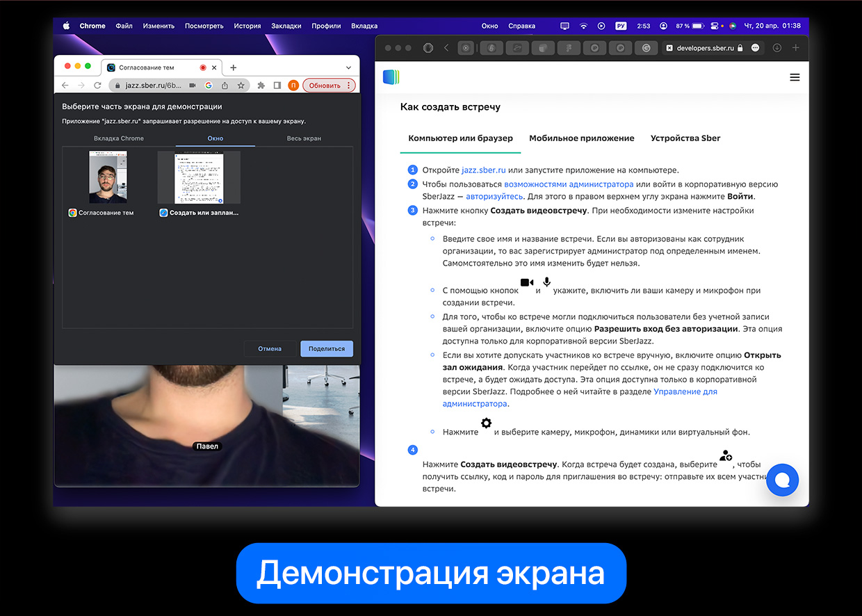The width and height of the screenshot is (862, 616).
Task: Open a new Chrome tab with plus
Action: (x=234, y=67)
